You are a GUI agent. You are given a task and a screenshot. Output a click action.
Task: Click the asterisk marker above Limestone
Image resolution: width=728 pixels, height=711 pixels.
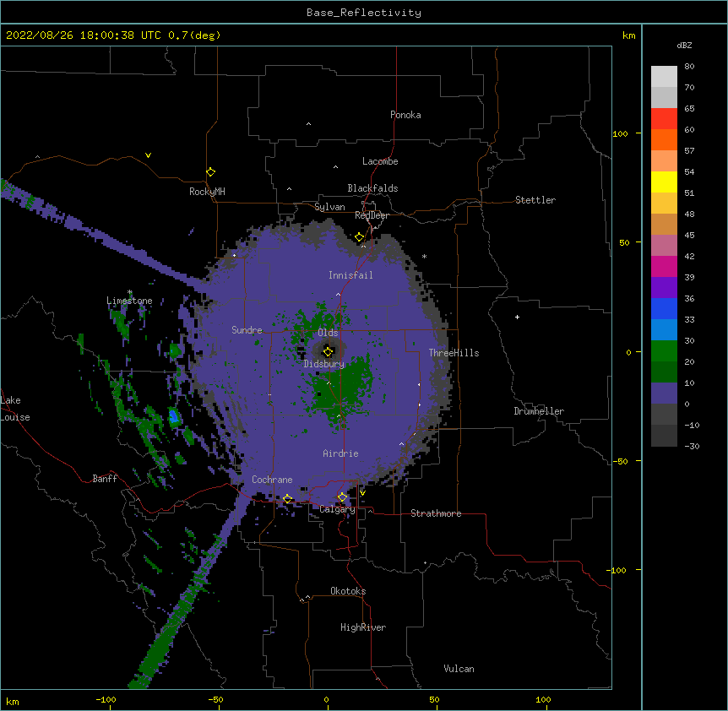pos(130,292)
